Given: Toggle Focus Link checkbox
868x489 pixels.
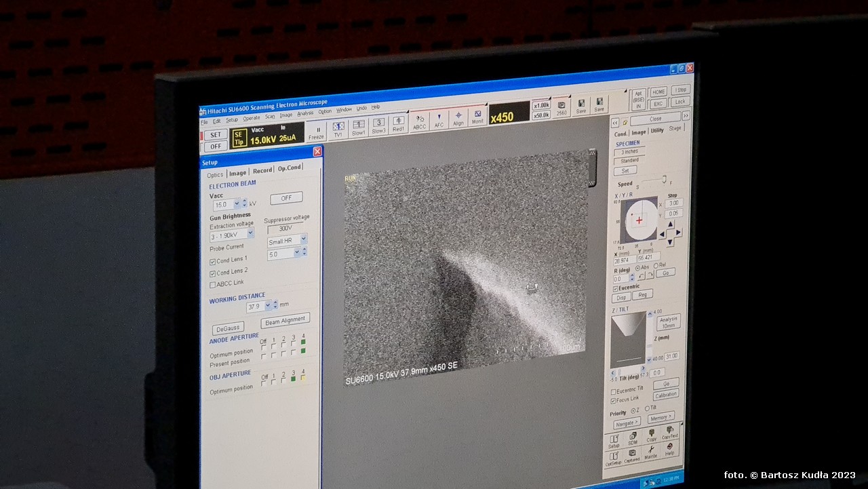Looking at the screenshot, I should [x=614, y=400].
